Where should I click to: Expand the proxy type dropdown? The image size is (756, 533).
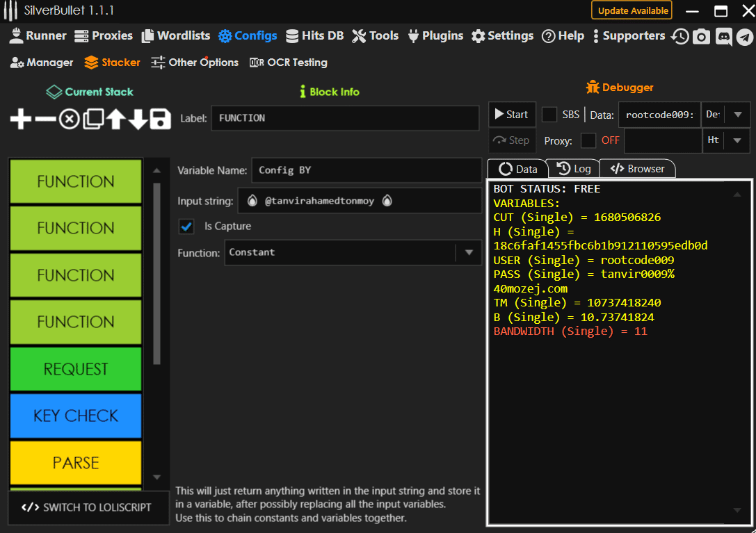(x=737, y=140)
